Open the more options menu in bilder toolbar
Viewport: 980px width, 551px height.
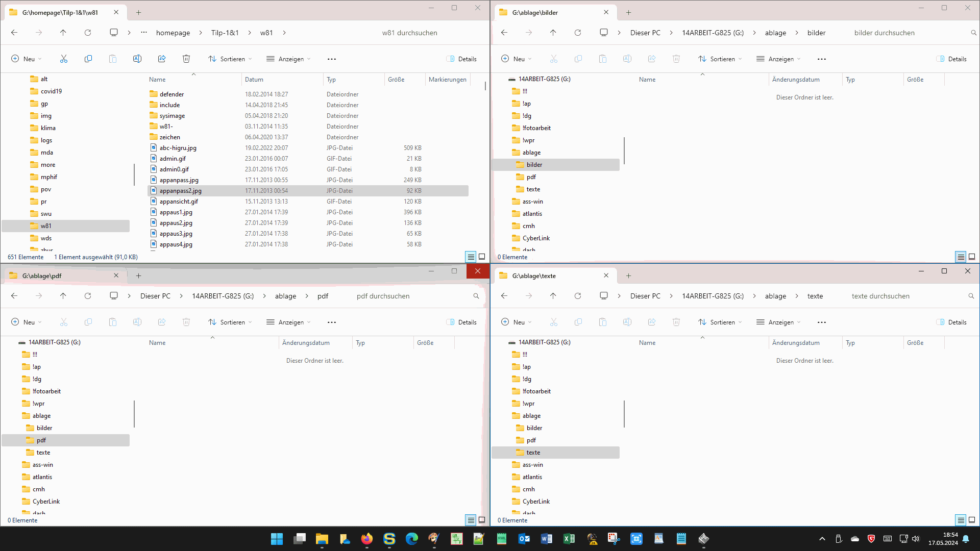coord(821,59)
